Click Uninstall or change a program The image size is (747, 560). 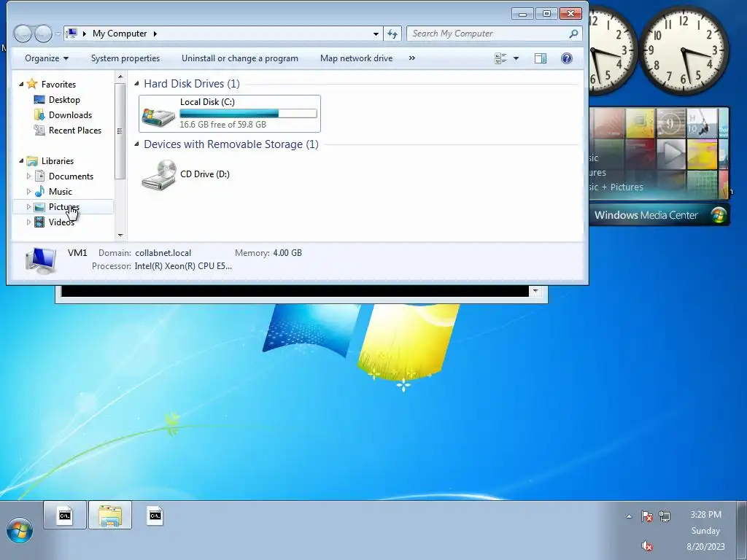point(239,58)
